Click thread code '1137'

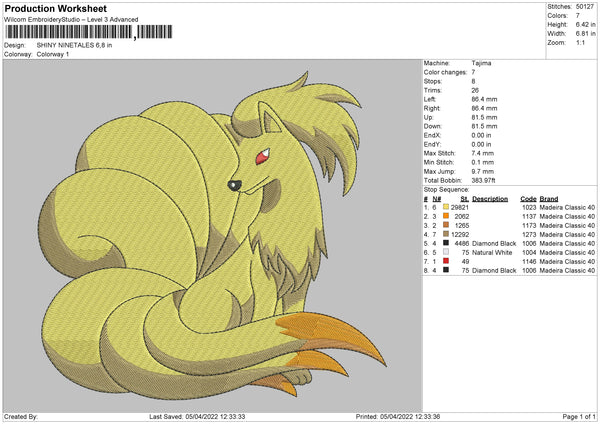coord(529,217)
